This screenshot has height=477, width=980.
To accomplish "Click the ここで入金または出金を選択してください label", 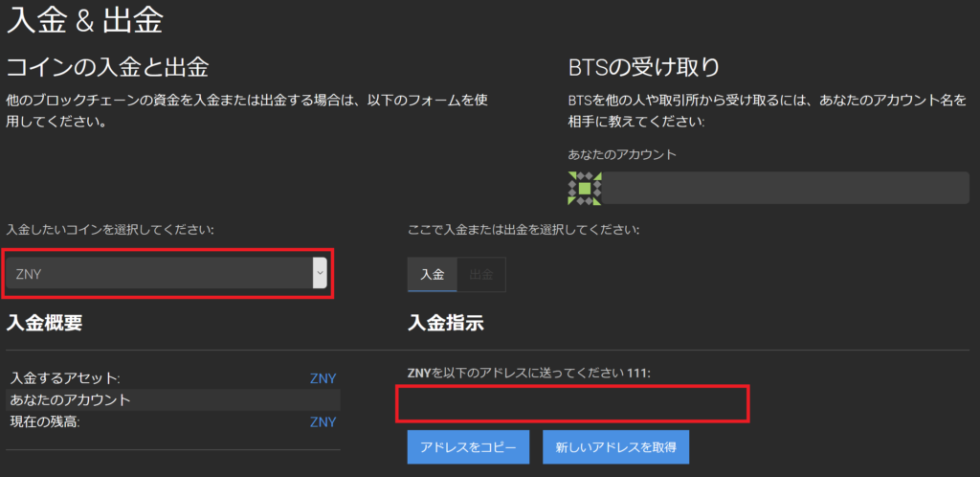I will tap(523, 230).
